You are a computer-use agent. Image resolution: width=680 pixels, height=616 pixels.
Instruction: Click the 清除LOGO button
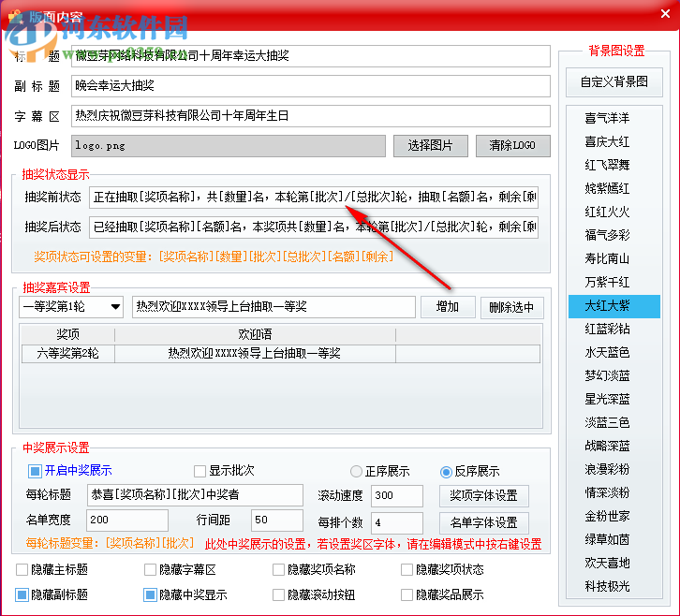pyautogui.click(x=512, y=146)
